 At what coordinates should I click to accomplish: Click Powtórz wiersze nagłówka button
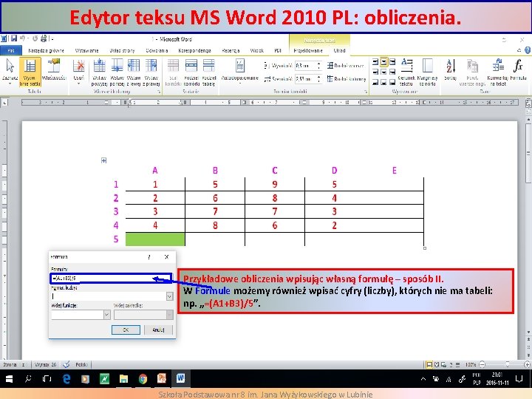(472, 72)
